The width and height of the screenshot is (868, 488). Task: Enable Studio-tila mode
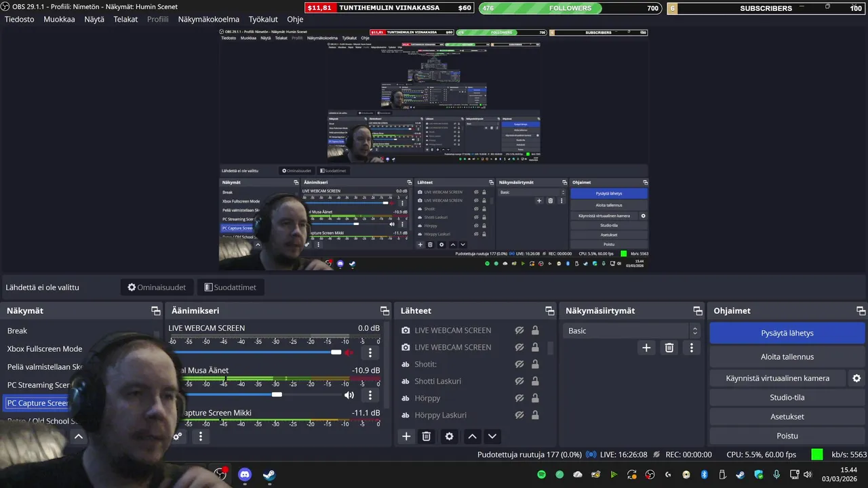tap(787, 397)
